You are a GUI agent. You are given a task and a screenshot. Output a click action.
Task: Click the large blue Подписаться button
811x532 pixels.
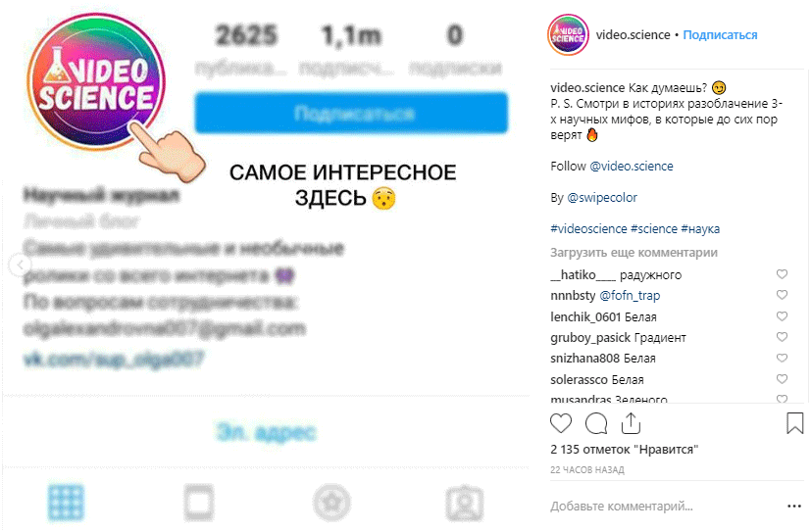point(351,113)
